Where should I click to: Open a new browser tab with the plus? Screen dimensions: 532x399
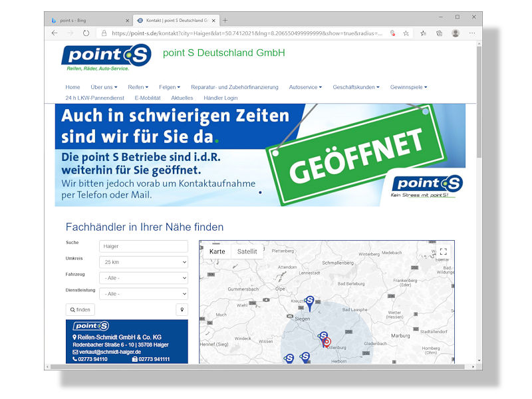(225, 21)
